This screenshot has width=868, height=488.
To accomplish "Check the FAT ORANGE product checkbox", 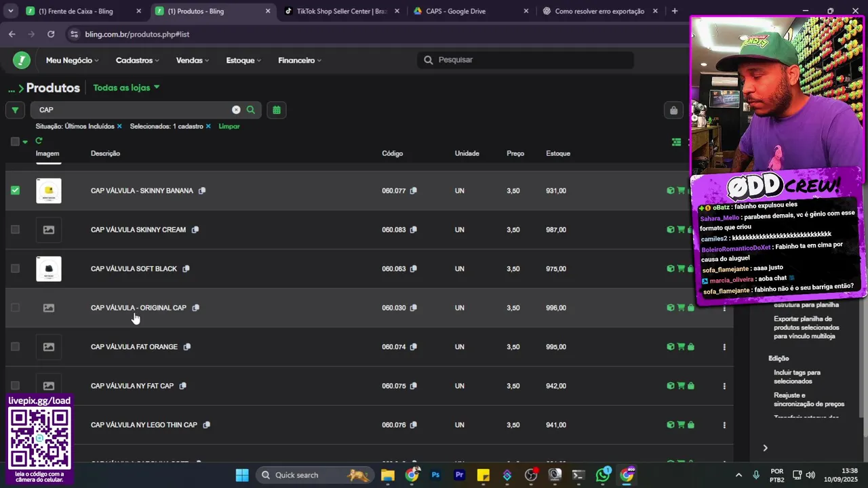I will [x=15, y=347].
